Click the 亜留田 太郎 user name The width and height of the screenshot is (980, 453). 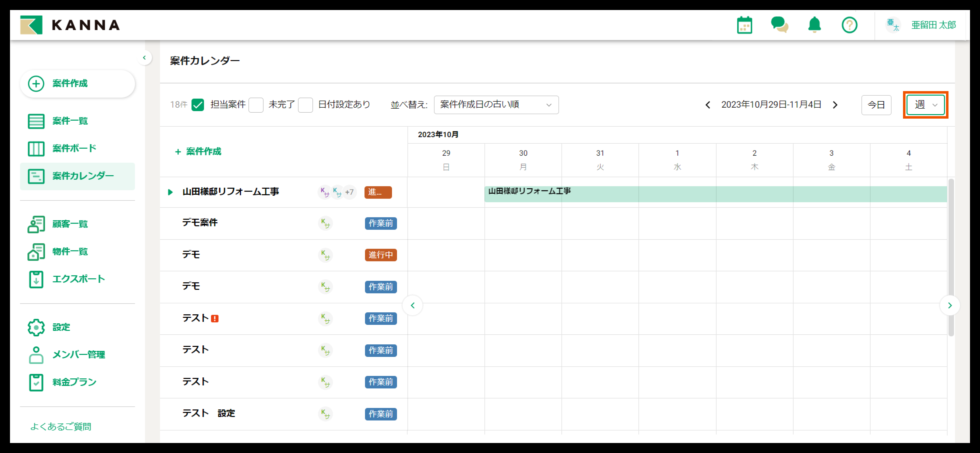[933, 25]
